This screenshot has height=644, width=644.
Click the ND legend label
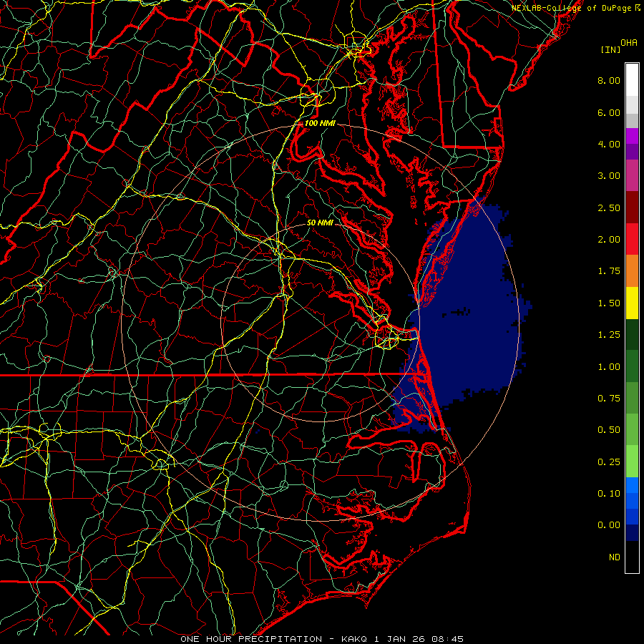coord(615,557)
